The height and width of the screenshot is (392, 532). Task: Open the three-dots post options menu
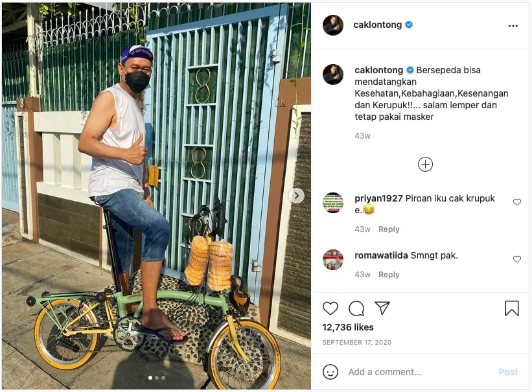tap(513, 26)
